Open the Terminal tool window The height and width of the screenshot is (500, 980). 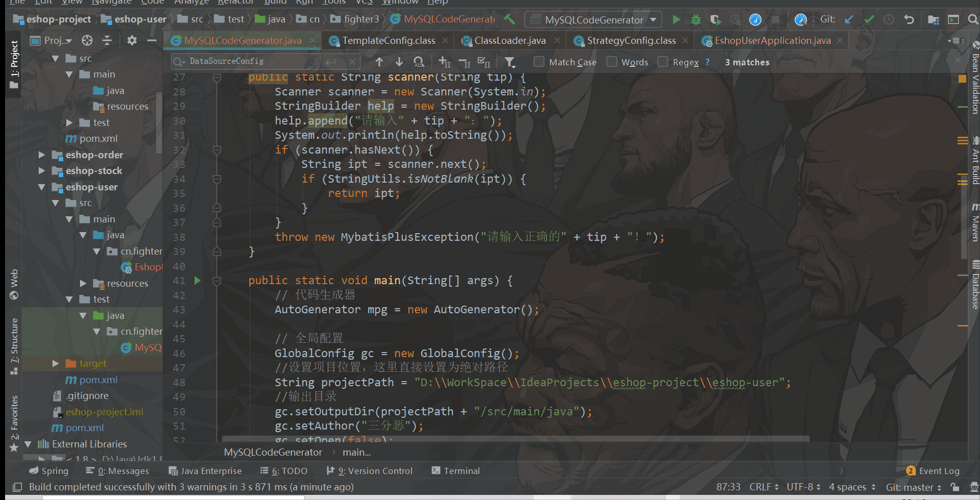click(x=456, y=470)
